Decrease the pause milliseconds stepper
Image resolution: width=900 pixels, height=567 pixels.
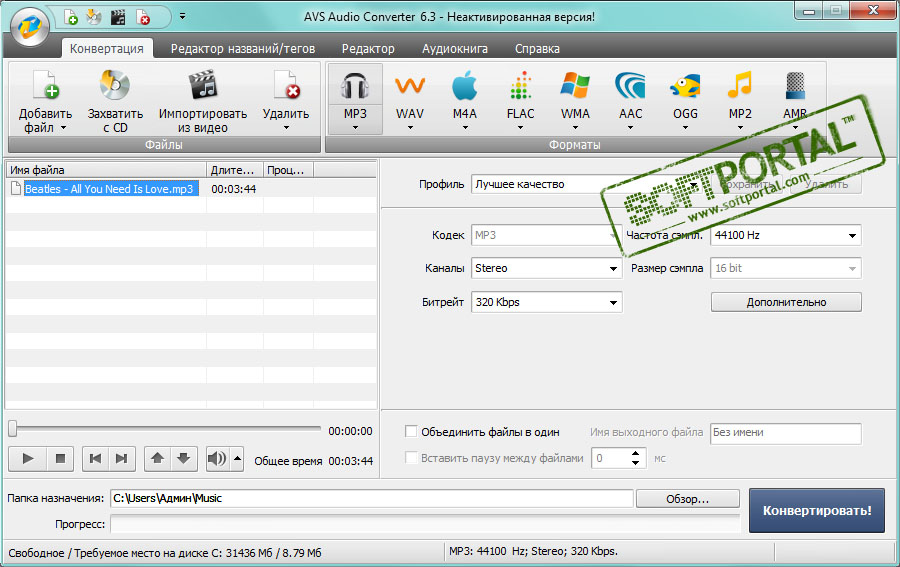(x=635, y=463)
